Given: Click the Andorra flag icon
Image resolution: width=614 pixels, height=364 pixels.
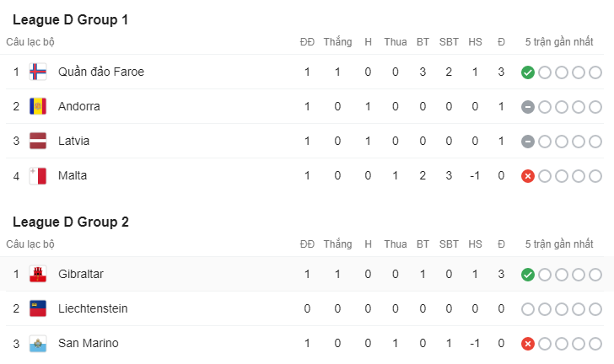Looking at the screenshot, I should [38, 106].
